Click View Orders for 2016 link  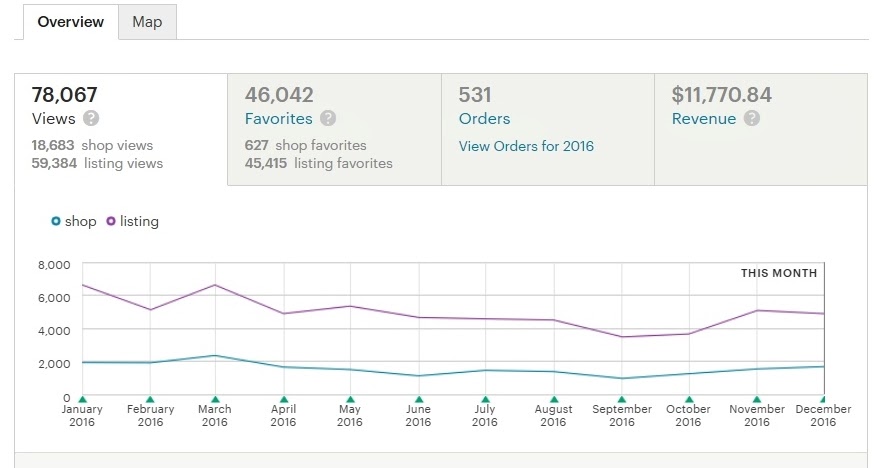coord(526,146)
